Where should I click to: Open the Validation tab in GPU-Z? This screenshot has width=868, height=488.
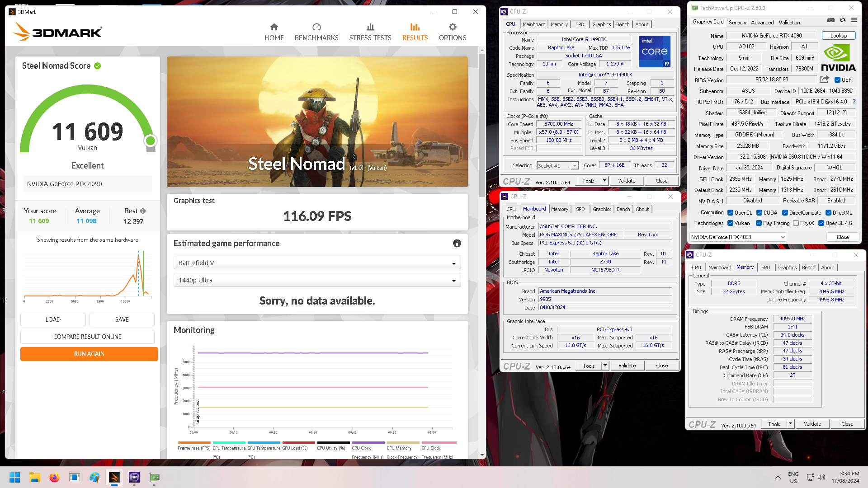[789, 22]
